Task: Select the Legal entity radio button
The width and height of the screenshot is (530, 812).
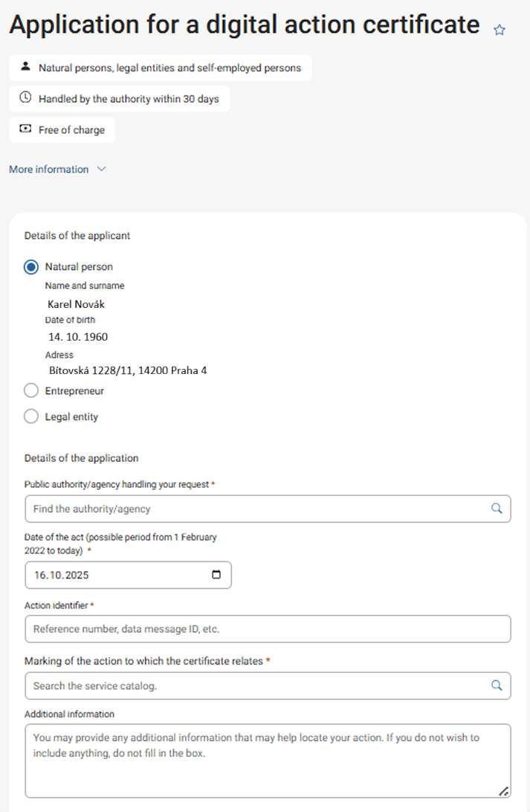Action: [30, 416]
